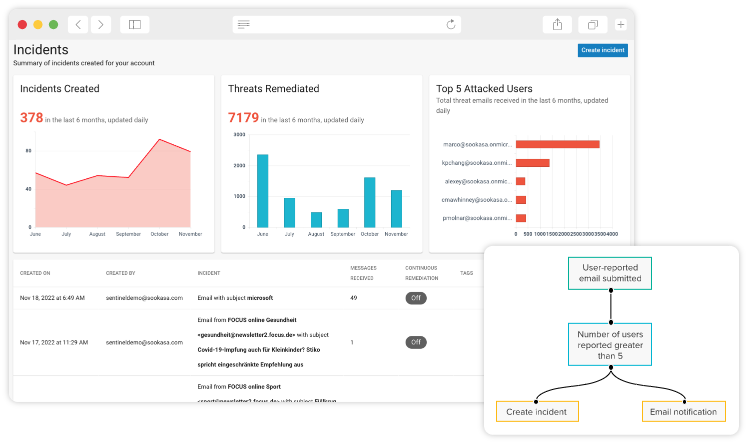Sort table by Created On column header

35,272
